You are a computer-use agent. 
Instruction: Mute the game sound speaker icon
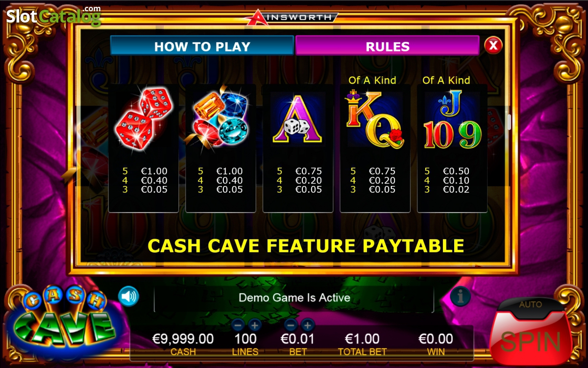128,296
